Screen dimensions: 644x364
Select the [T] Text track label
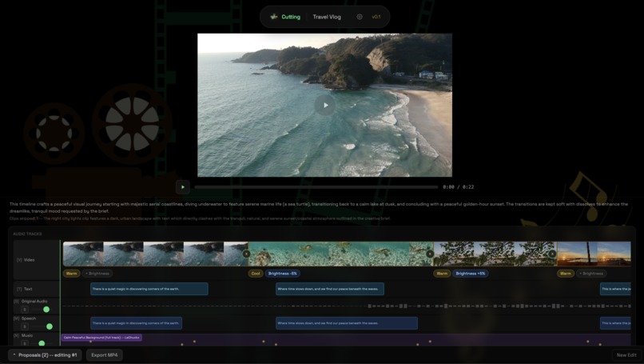[24, 289]
